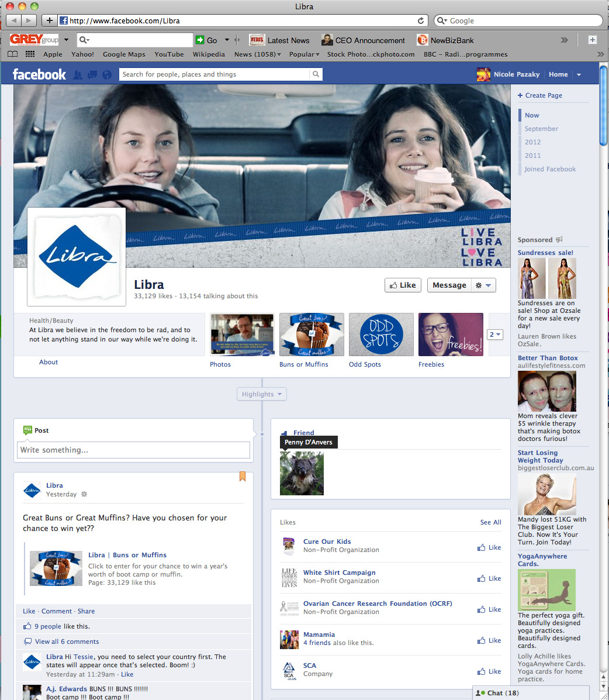This screenshot has height=700, width=609.
Task: Like the SCA company page
Action: click(489, 671)
